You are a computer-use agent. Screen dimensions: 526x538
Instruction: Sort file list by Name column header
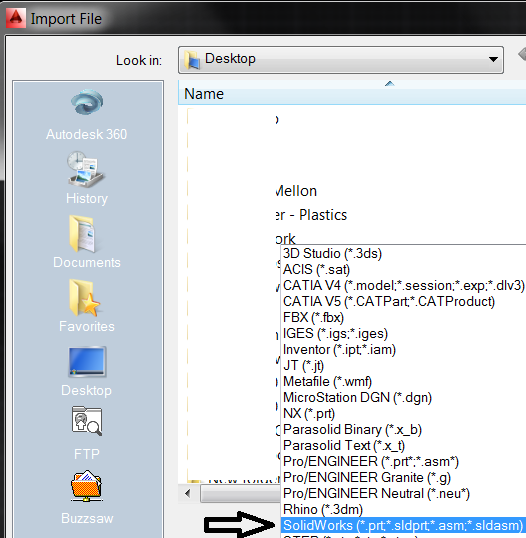pyautogui.click(x=352, y=94)
